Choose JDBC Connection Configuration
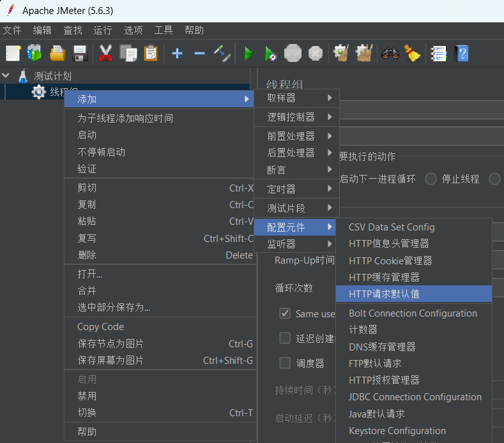504x443 pixels. pos(414,397)
